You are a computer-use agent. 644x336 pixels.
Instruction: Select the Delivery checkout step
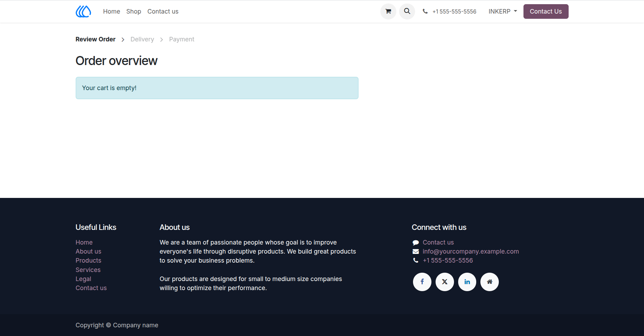coord(142,39)
